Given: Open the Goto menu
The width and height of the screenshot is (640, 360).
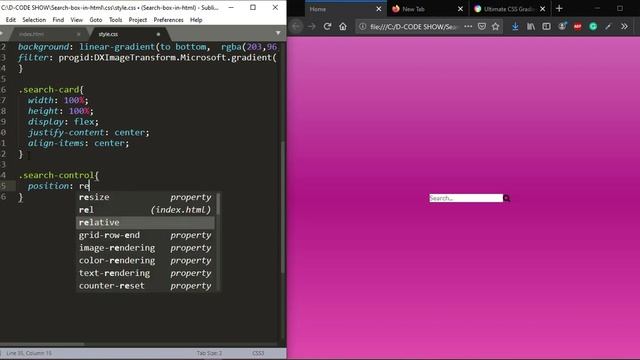Looking at the screenshot, I should [96, 20].
